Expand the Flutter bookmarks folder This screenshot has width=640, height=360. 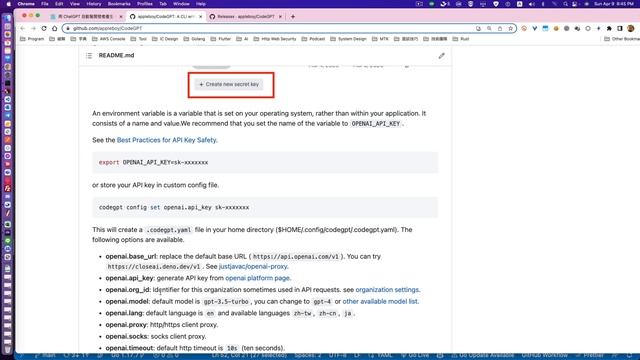pyautogui.click(x=221, y=39)
